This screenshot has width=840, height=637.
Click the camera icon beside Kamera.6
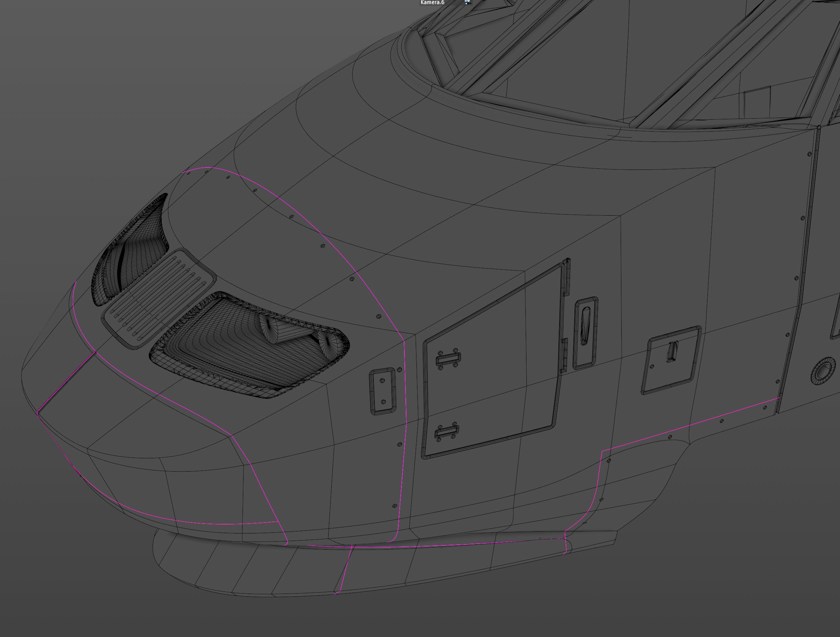[x=467, y=2]
